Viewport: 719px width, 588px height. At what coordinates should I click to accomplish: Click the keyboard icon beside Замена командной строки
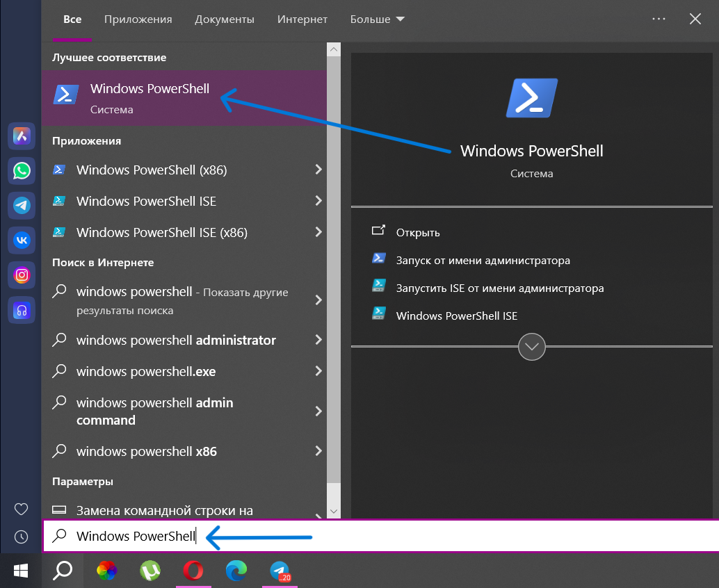[x=59, y=509]
